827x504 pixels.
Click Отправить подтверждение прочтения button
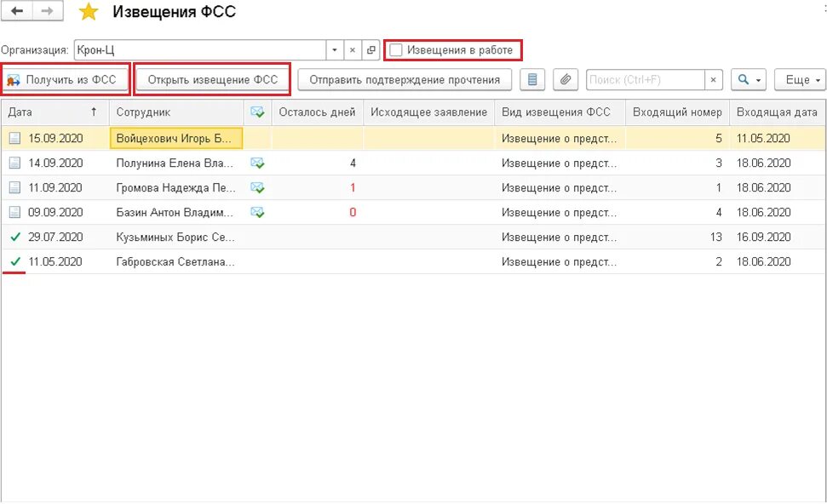(405, 80)
